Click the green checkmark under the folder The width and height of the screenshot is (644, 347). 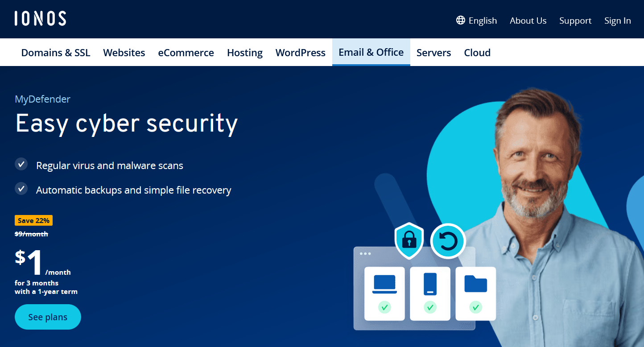click(475, 307)
